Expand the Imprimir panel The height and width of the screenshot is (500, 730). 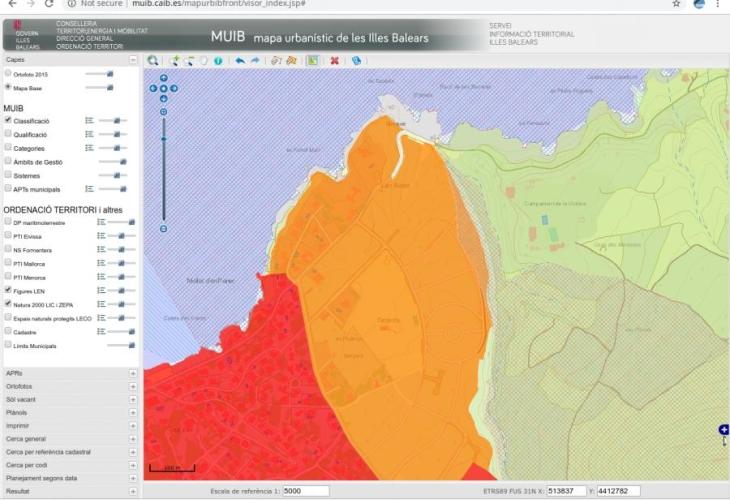pos(133,425)
